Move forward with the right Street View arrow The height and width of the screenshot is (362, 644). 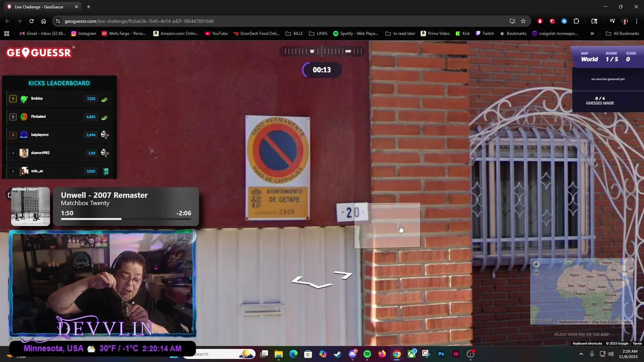[343, 275]
